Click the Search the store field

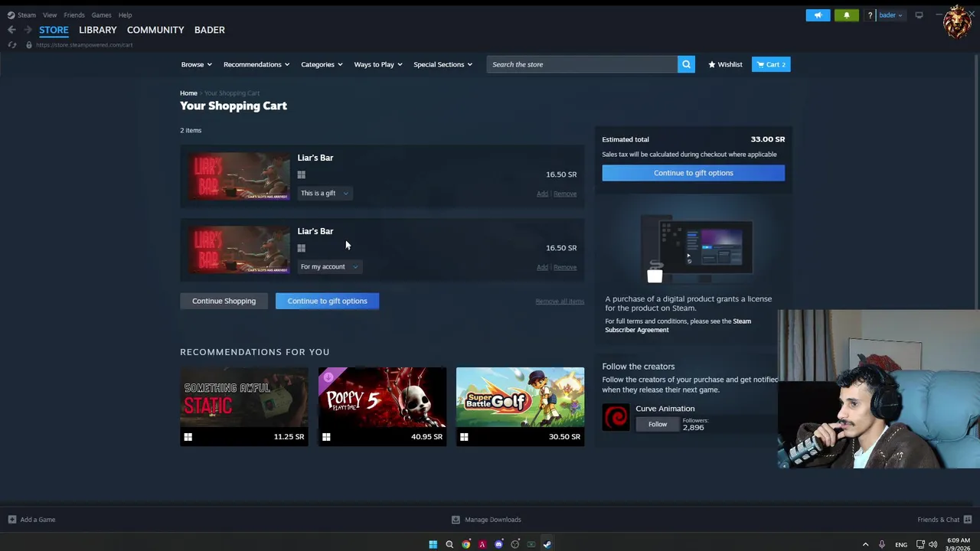click(x=582, y=64)
